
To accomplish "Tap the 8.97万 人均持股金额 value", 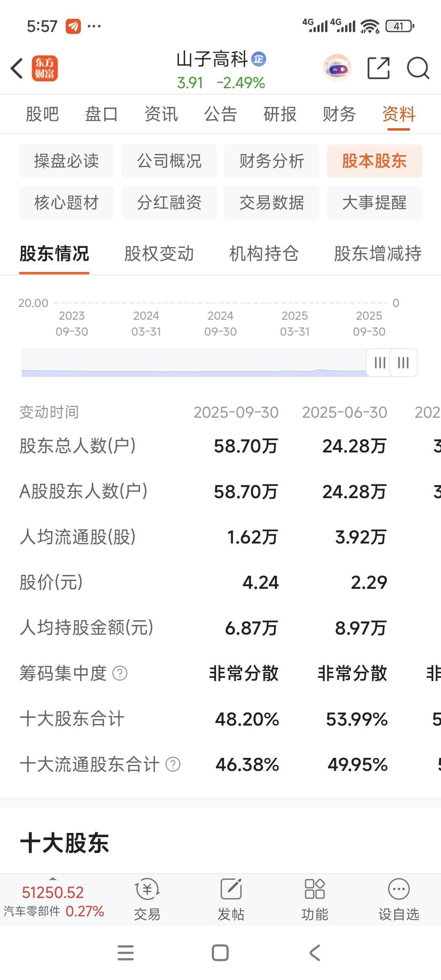I will [361, 628].
